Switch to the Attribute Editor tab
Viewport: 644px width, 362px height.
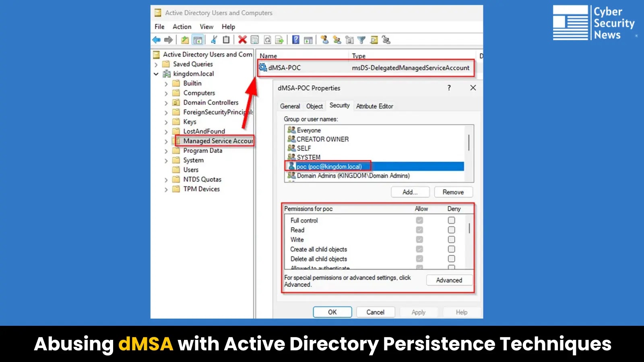(374, 106)
